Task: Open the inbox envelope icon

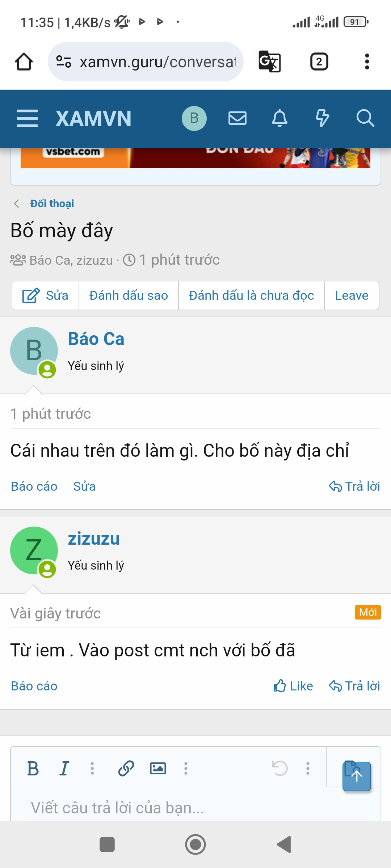Action: (237, 118)
